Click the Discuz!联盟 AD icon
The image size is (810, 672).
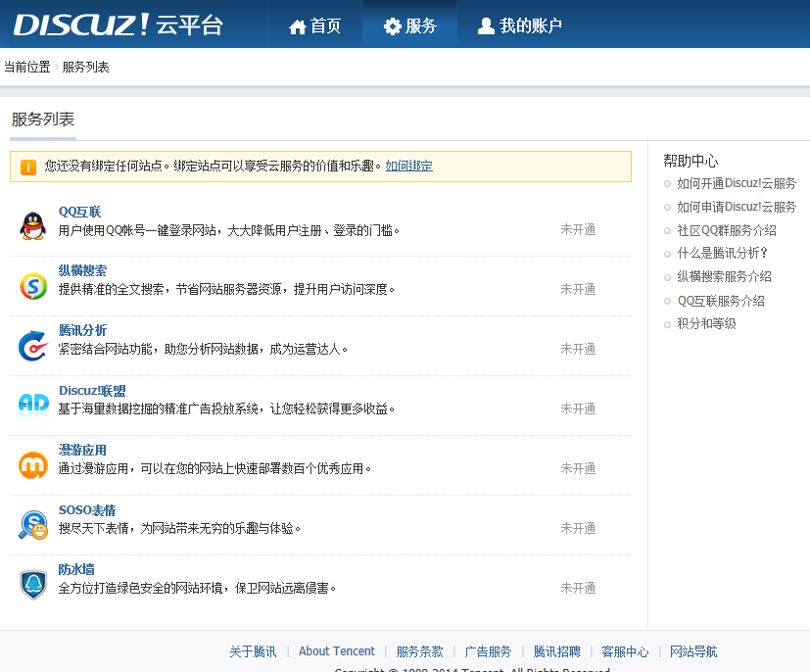click(x=33, y=405)
